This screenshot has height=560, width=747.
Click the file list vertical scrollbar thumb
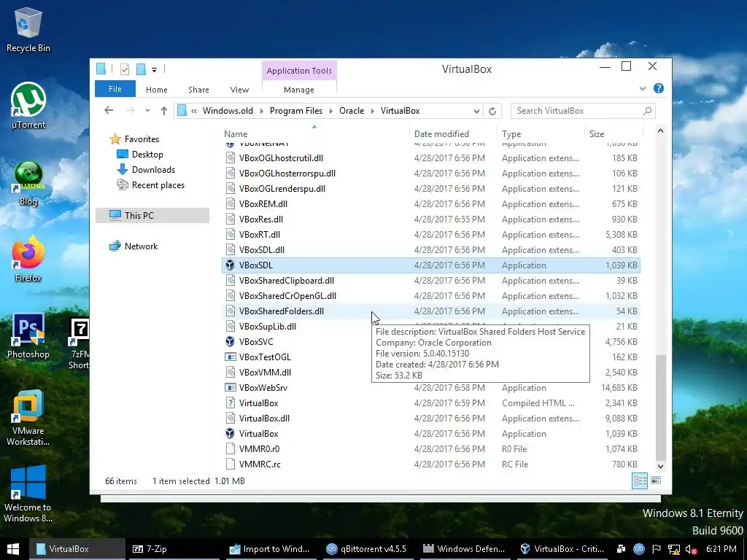tap(660, 407)
